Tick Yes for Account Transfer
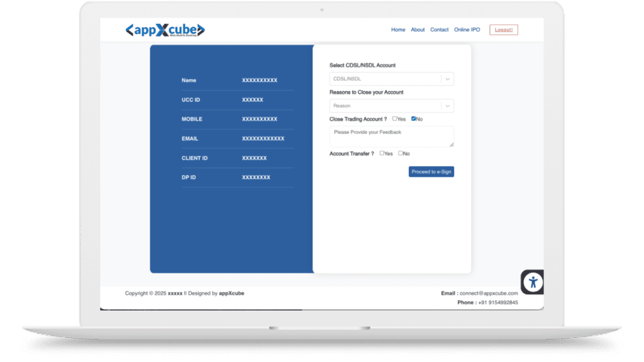Viewport: 644px width, 362px height. (382, 153)
